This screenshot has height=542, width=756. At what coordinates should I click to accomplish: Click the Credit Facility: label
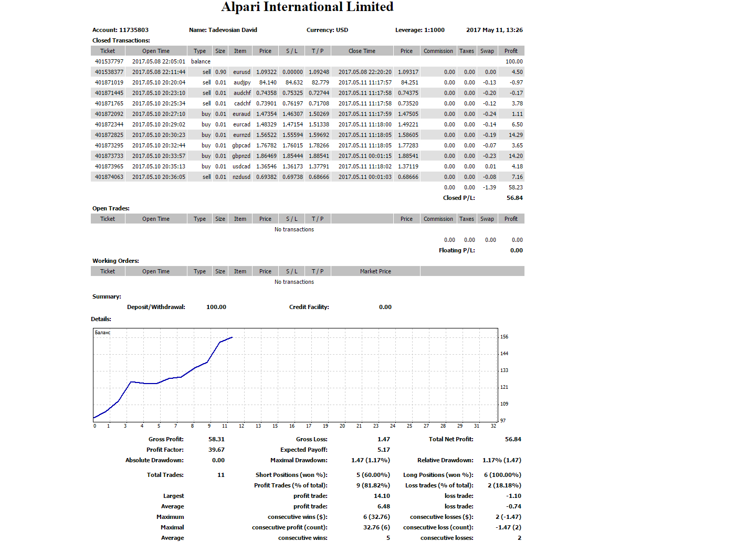tap(309, 307)
